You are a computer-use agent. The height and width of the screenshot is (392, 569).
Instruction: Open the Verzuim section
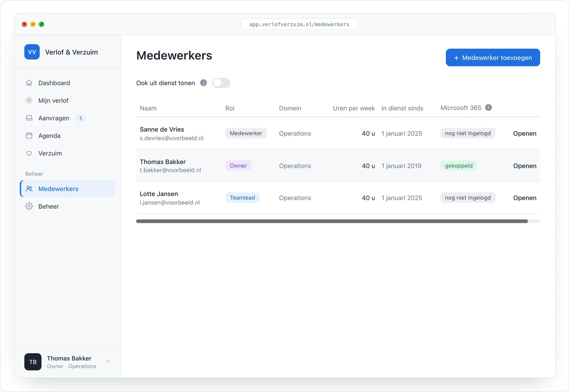[68, 154]
